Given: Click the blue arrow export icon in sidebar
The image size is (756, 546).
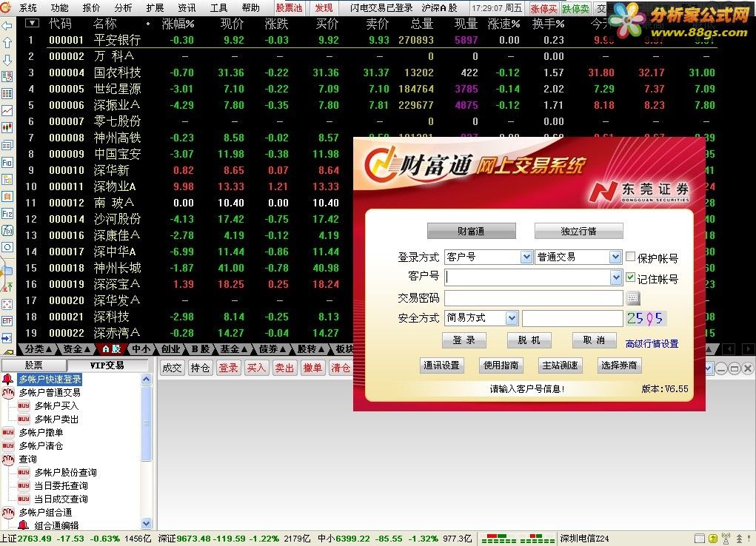Looking at the screenshot, I should (7, 337).
